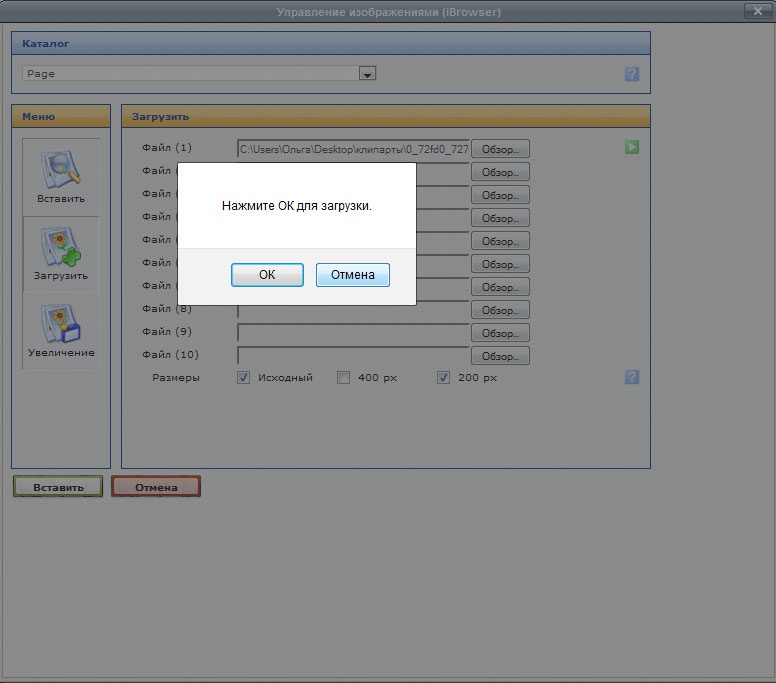This screenshot has height=683, width=776.
Task: Click the green Вставить button at bottom
Action: [58, 487]
